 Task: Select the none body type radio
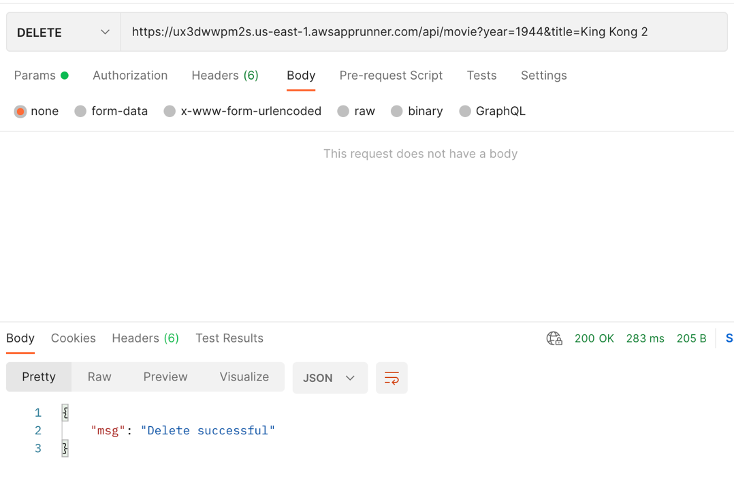(20, 112)
